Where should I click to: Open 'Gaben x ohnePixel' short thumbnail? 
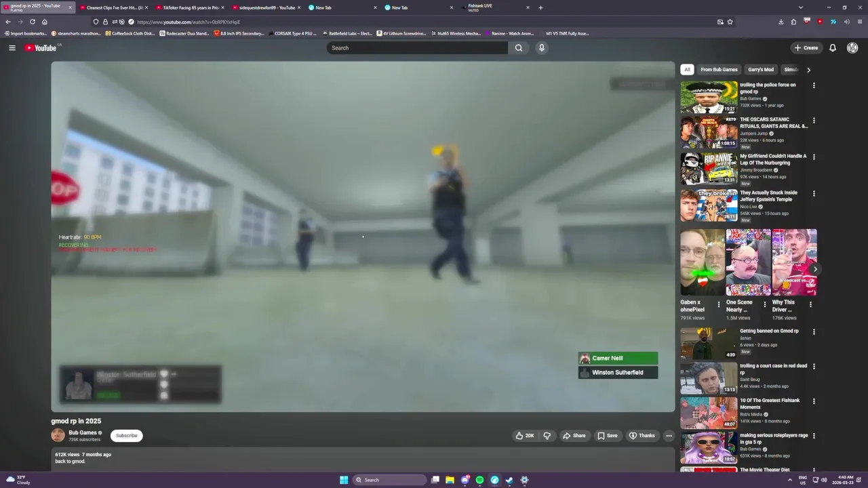[x=702, y=262]
